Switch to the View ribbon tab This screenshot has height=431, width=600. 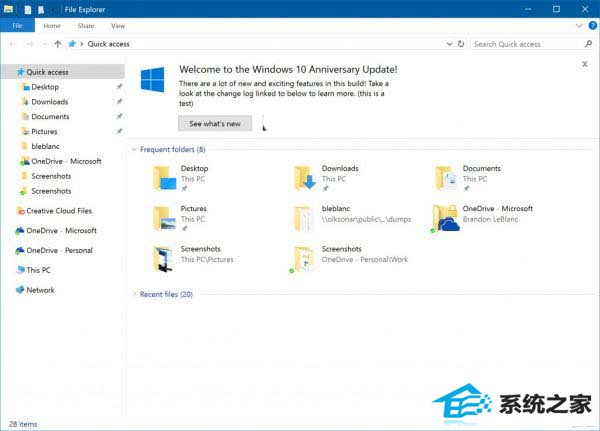(118, 26)
